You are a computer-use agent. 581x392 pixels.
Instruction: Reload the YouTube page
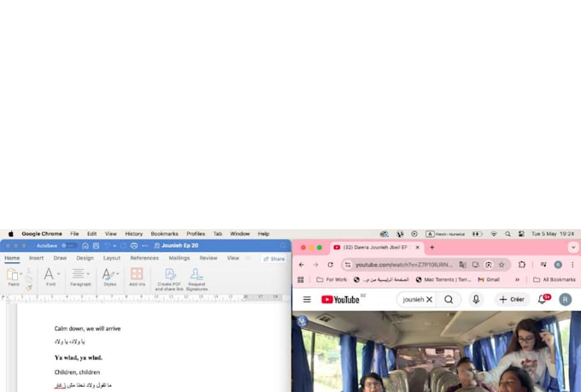pos(330,265)
